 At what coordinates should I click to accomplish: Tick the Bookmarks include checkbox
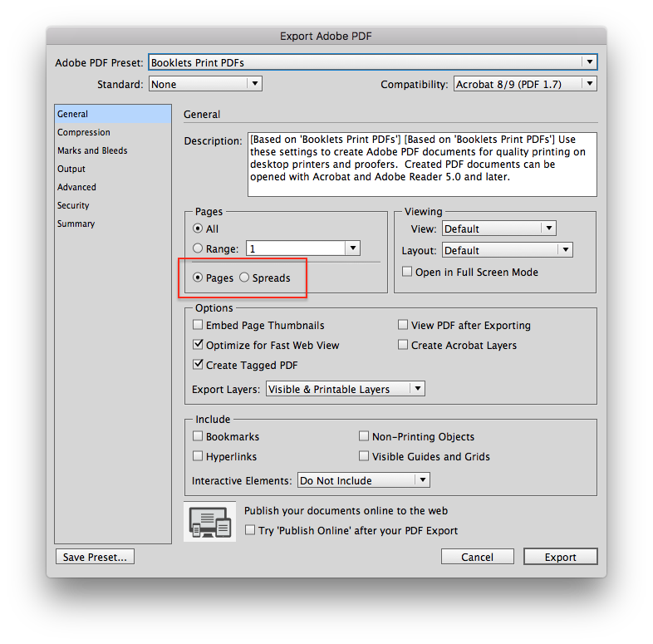pos(198,436)
